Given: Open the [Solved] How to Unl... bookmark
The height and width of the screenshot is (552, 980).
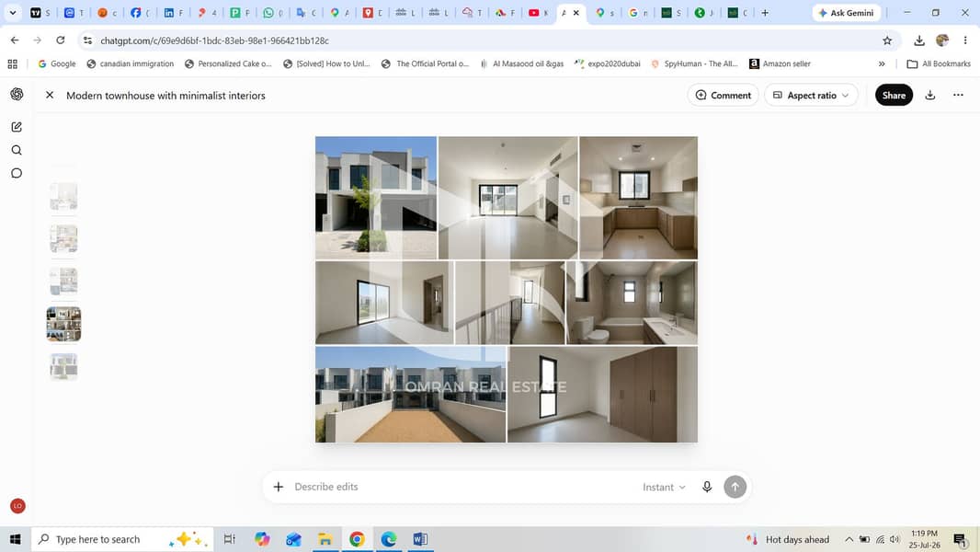Looking at the screenshot, I should point(327,63).
